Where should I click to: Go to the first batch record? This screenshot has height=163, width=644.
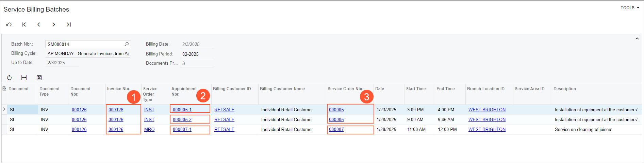pyautogui.click(x=24, y=25)
